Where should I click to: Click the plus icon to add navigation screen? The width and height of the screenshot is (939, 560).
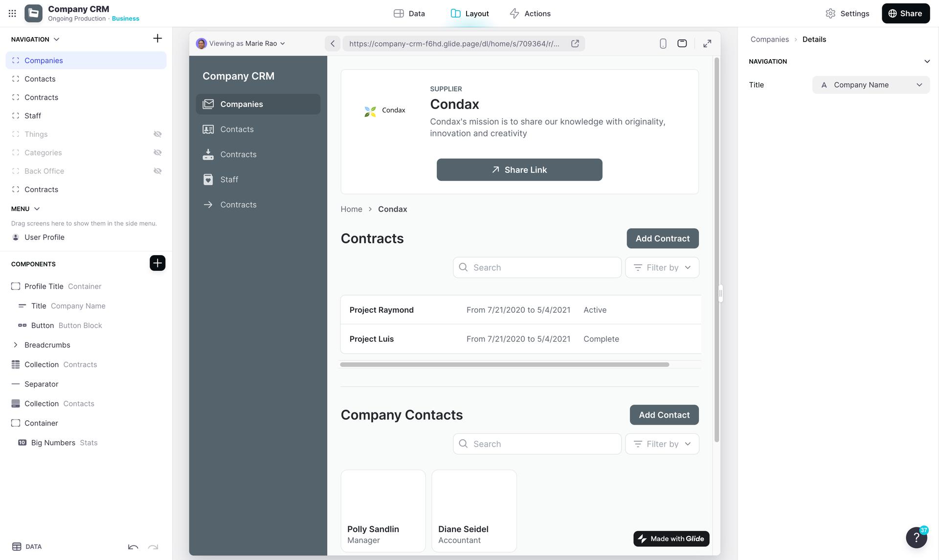tap(157, 39)
